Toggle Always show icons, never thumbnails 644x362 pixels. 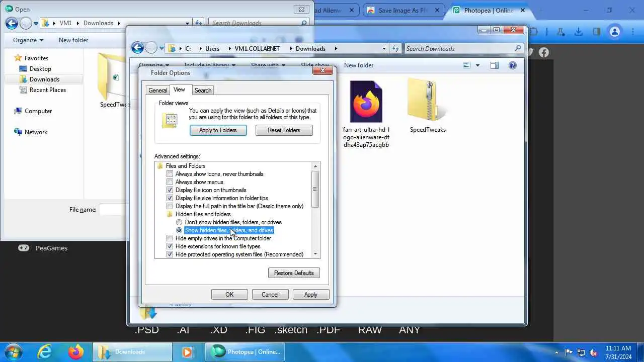click(x=170, y=174)
